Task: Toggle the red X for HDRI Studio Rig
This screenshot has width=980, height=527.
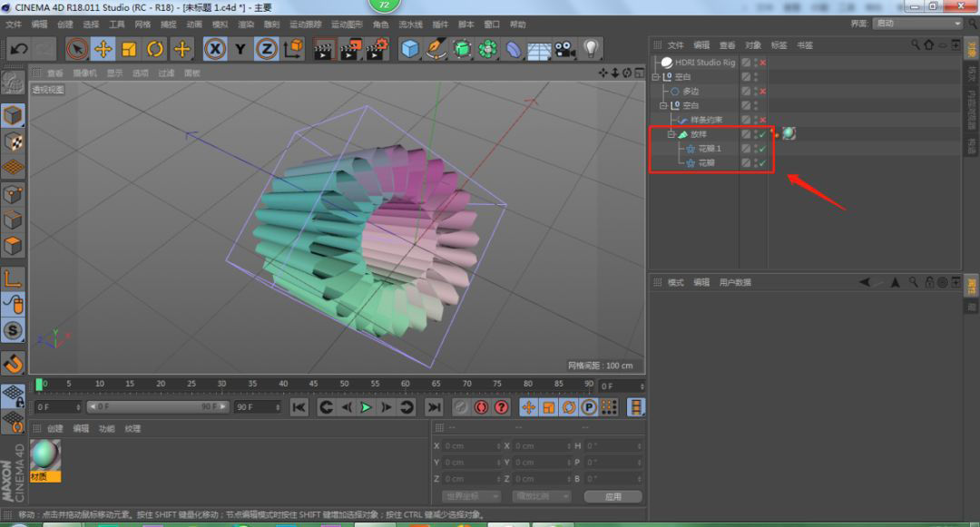Action: (763, 63)
